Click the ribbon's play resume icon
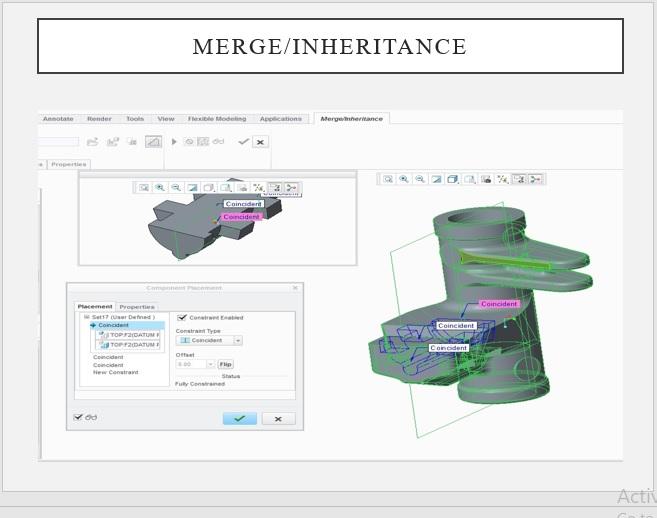The height and width of the screenshot is (518, 657). point(175,142)
